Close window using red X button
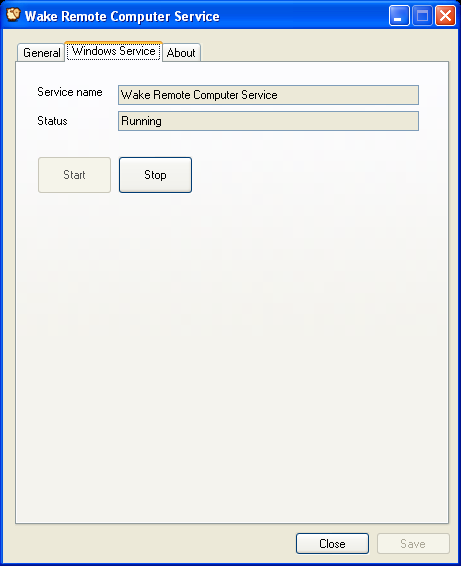 [445, 16]
